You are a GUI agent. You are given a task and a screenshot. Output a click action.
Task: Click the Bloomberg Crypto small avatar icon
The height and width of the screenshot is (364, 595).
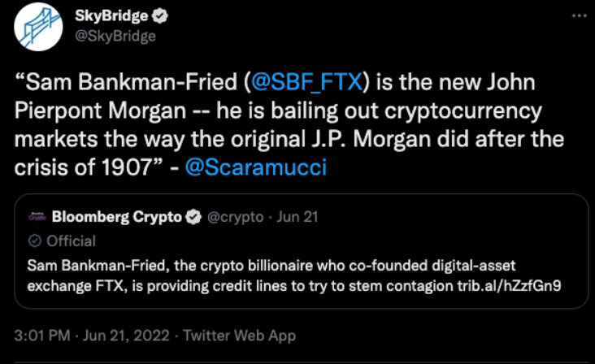coord(37,217)
